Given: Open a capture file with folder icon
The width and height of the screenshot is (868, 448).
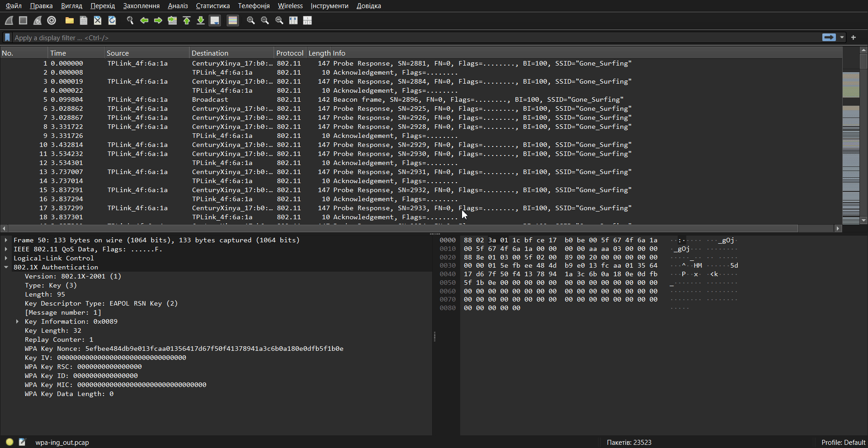Looking at the screenshot, I should coord(69,20).
